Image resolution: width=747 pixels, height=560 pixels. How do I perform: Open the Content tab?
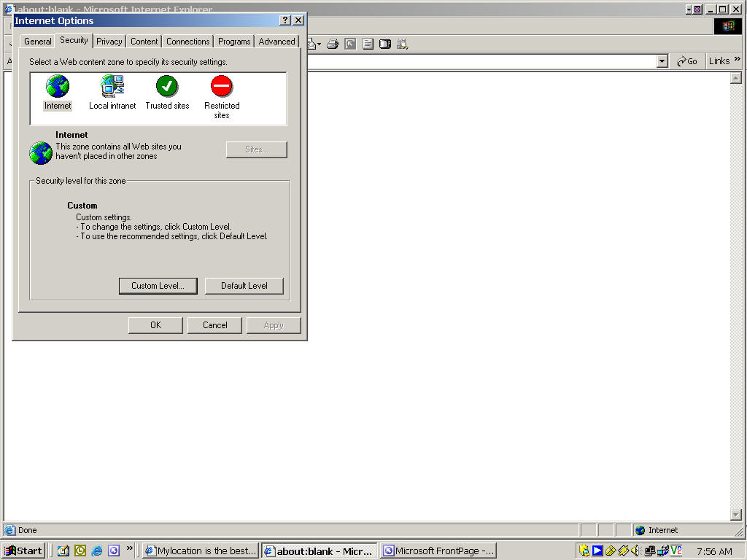144,42
